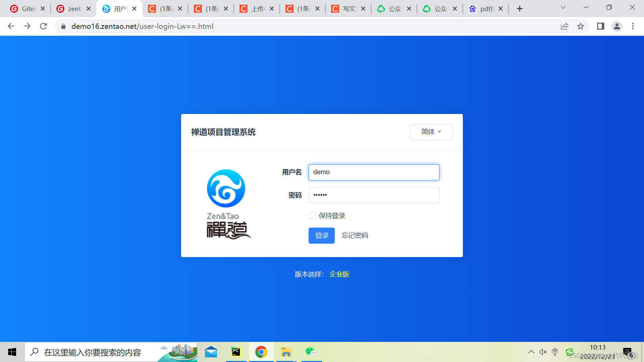This screenshot has width=644, height=362.
Task: Click the back navigation arrow
Action: tap(11, 26)
